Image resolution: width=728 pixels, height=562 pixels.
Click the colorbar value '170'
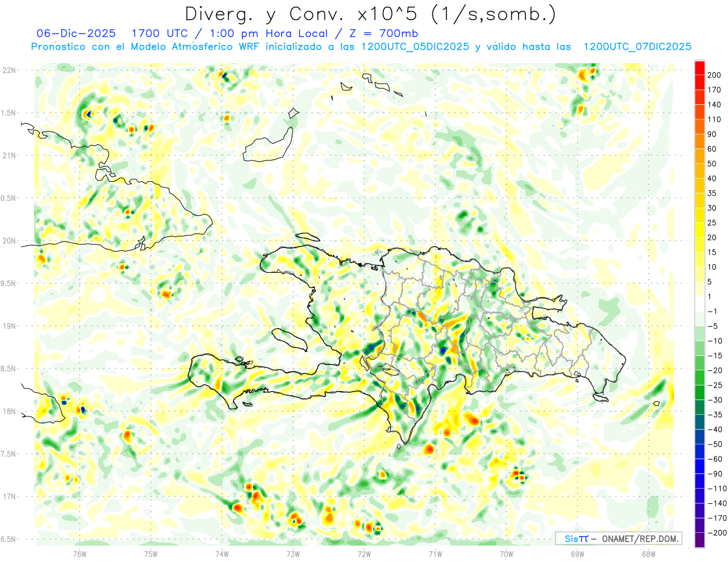click(715, 90)
